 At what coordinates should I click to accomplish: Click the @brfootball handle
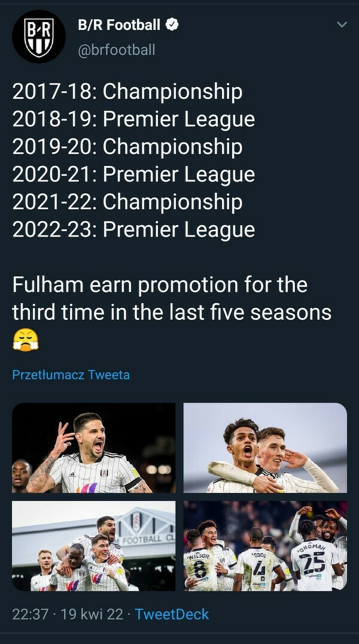[x=117, y=50]
